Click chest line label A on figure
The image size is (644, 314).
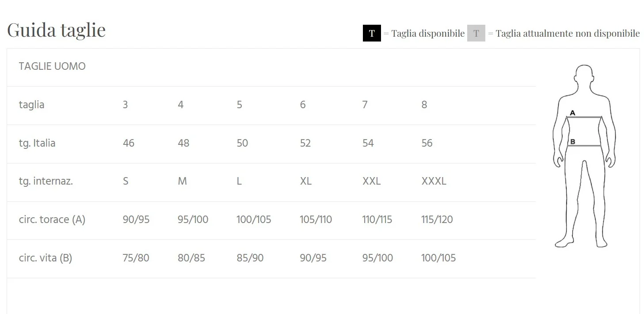(572, 113)
